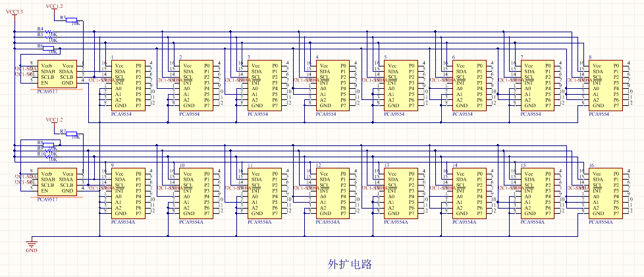This screenshot has width=644, height=277.
Task: Select the upper PCA9517 chip body
Action: point(57,74)
